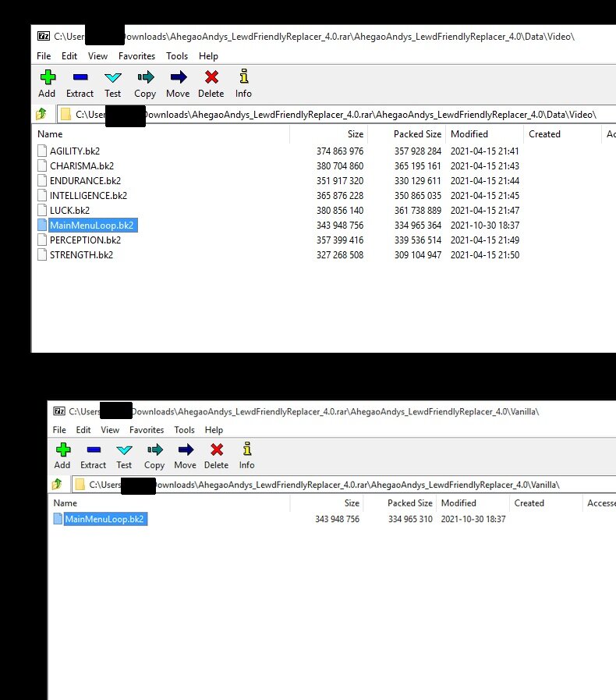Open the File menu in top window
This screenshot has width=616, height=700.
(44, 56)
